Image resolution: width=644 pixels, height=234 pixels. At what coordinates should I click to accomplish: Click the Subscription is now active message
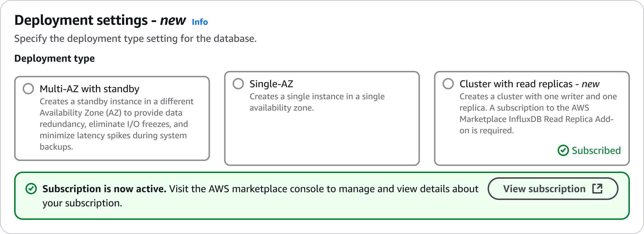(104, 189)
